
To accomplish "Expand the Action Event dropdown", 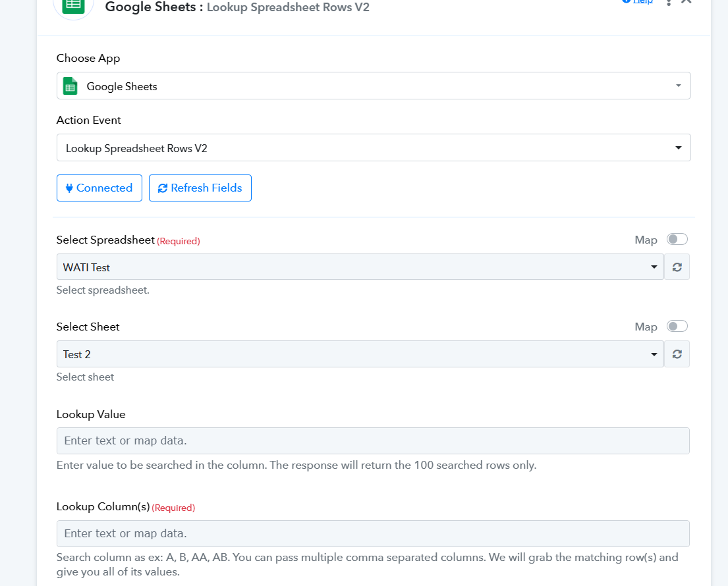I will pyautogui.click(x=374, y=147).
